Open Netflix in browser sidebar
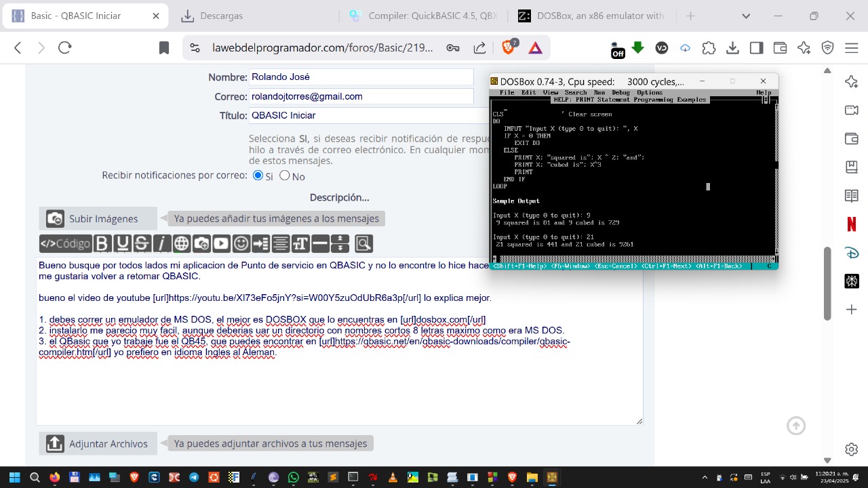The width and height of the screenshot is (868, 488). (852, 224)
